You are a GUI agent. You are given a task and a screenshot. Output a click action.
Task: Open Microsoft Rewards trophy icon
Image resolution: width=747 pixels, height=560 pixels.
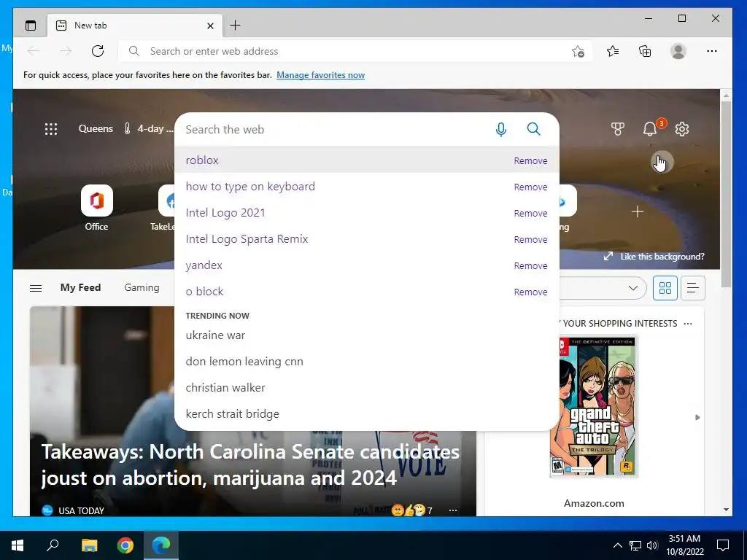tap(617, 129)
